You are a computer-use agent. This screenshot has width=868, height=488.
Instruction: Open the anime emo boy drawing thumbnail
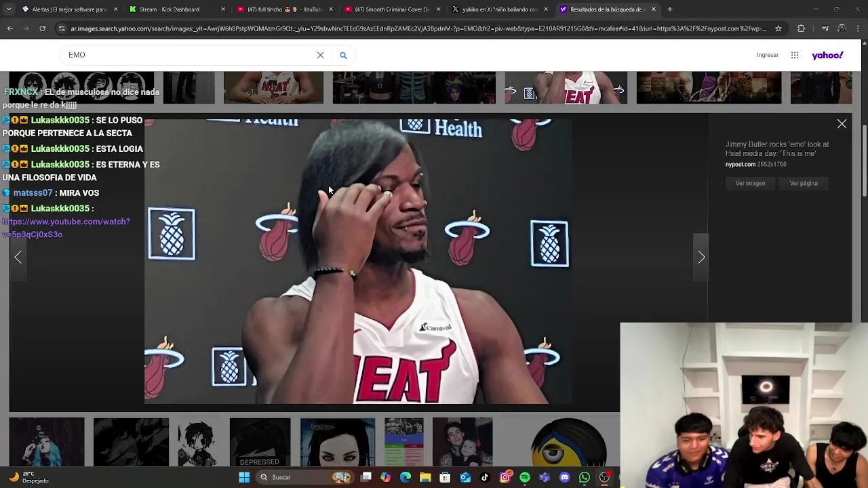198,443
